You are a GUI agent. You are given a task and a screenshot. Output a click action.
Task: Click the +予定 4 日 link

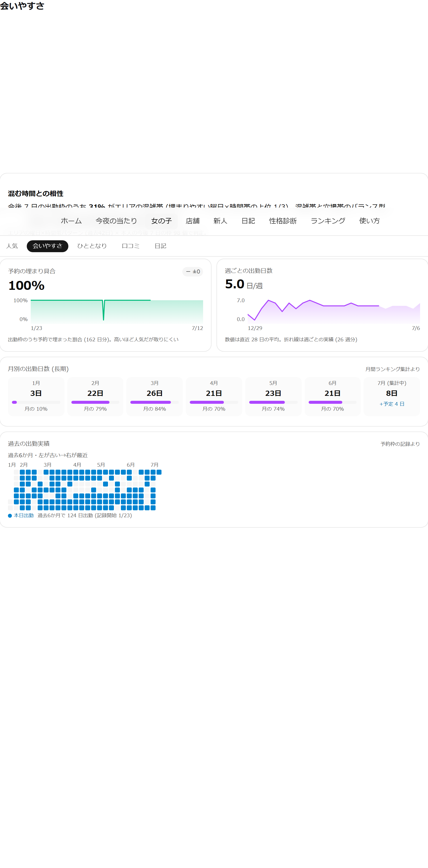click(x=392, y=404)
